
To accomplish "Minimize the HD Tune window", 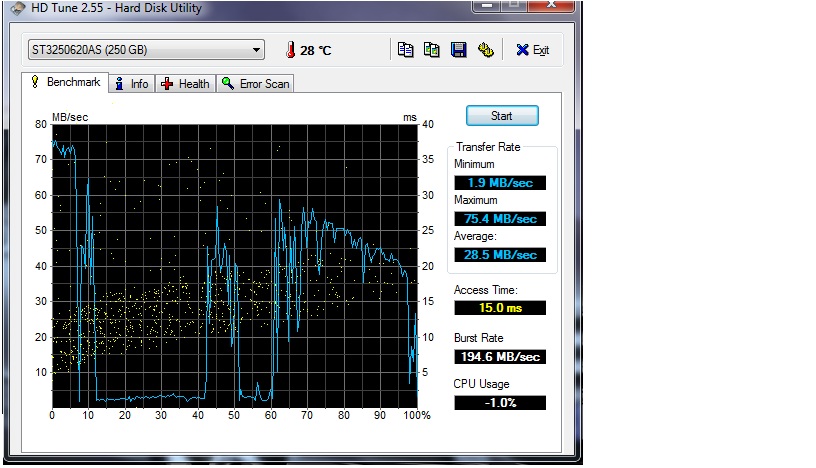I will pos(487,5).
